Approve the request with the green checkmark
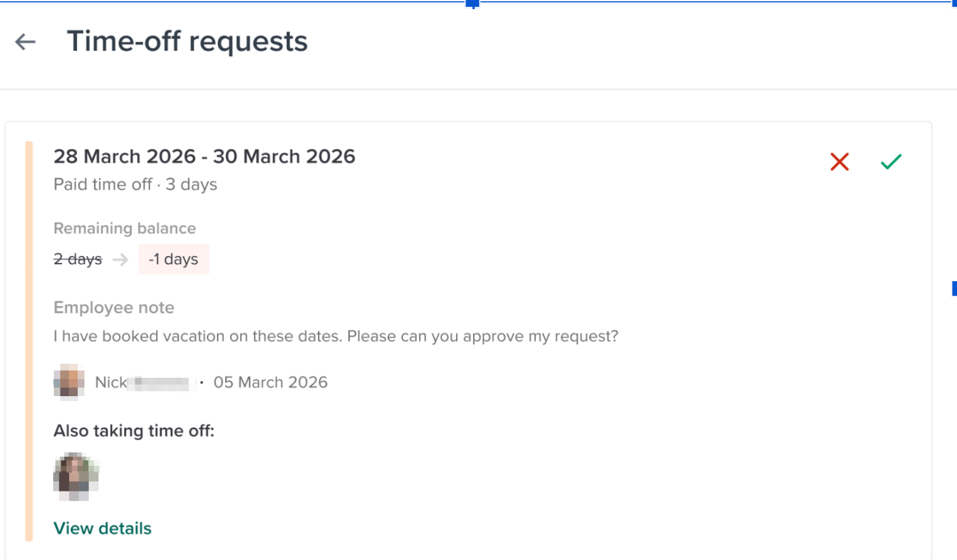The image size is (957, 560). (891, 161)
